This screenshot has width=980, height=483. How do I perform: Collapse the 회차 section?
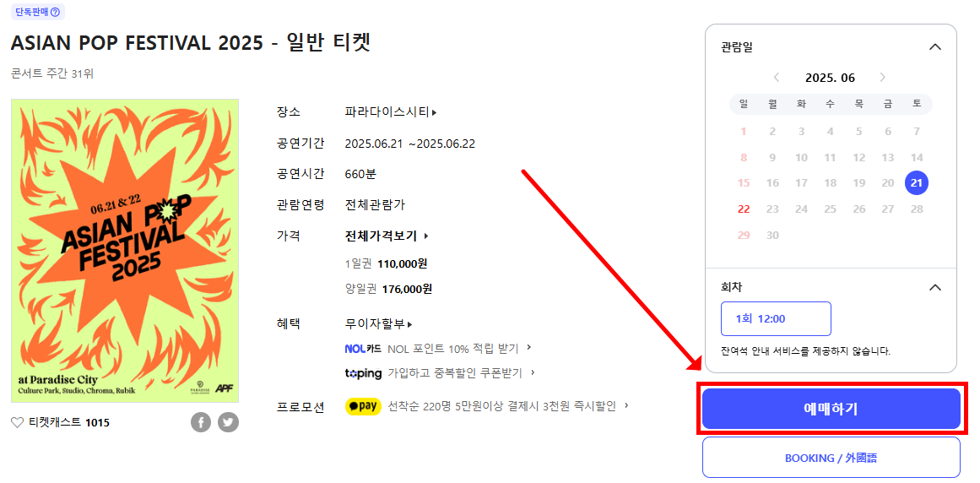point(935,287)
